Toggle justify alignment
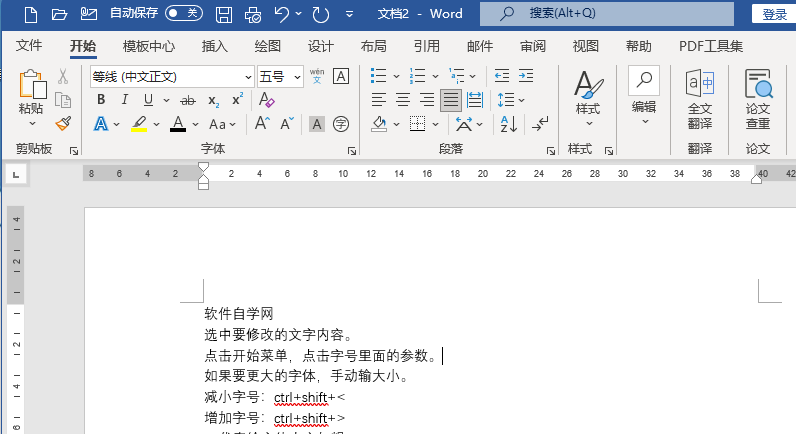 [451, 100]
